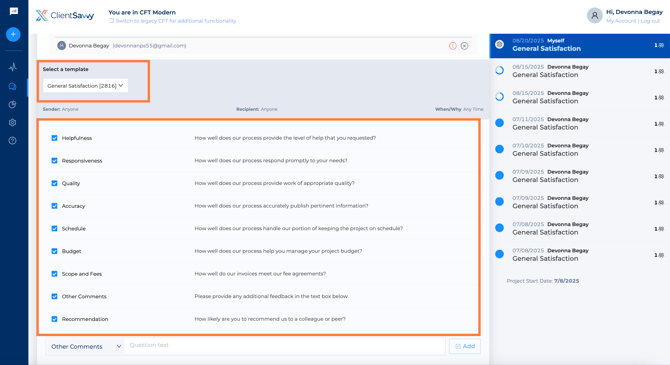Viewport: 670px width, 365px height.
Task: Click the Project Start Date 7/8/2025 text
Action: [x=543, y=281]
